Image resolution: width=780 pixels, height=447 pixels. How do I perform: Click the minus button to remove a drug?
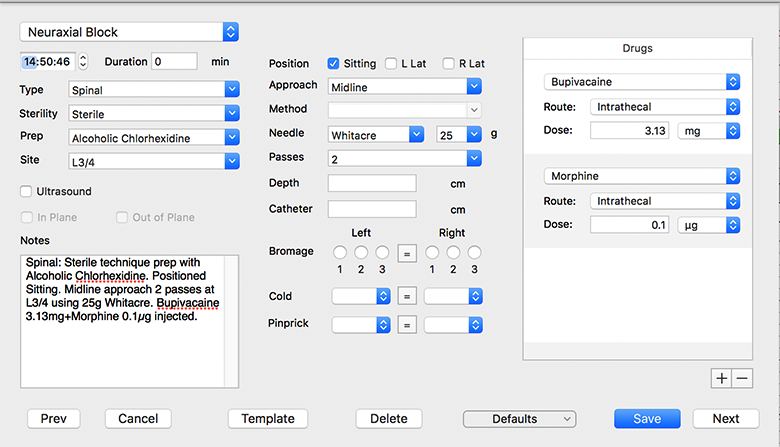pos(742,378)
